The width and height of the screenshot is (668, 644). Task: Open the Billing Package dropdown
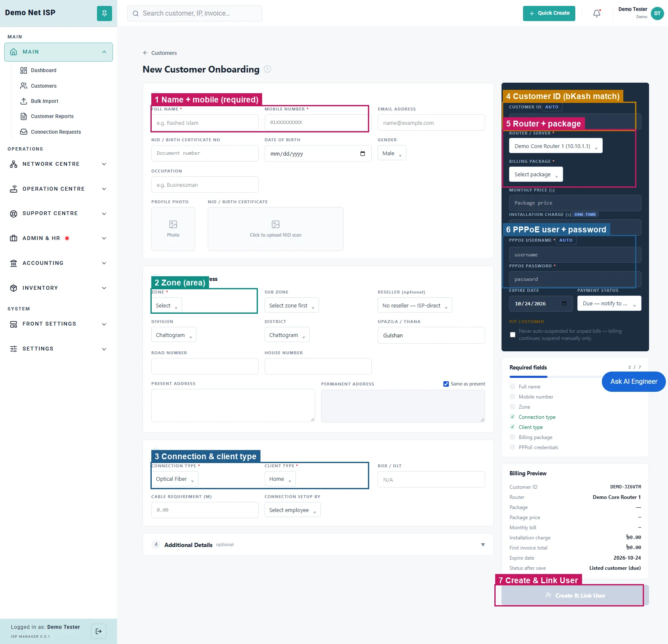[536, 174]
